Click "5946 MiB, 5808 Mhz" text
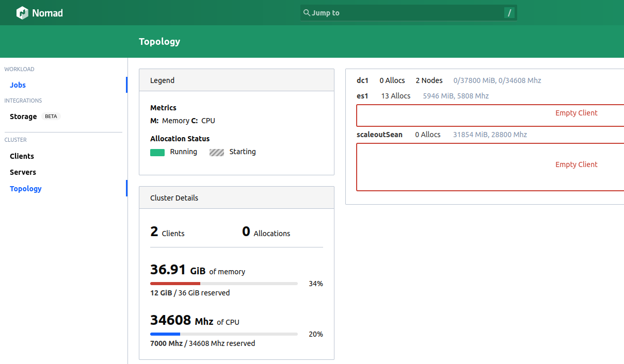This screenshot has width=624, height=364. pos(456,96)
